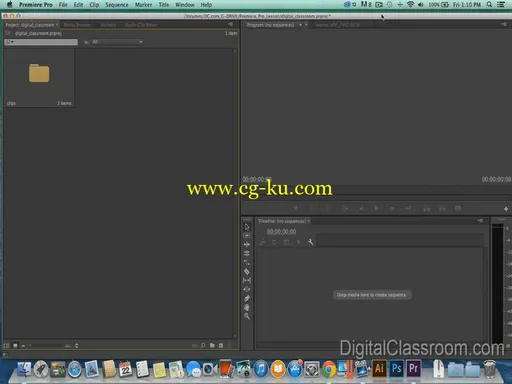Open Spotlight search in menu bar
This screenshot has width=512, height=384.
[489, 4]
